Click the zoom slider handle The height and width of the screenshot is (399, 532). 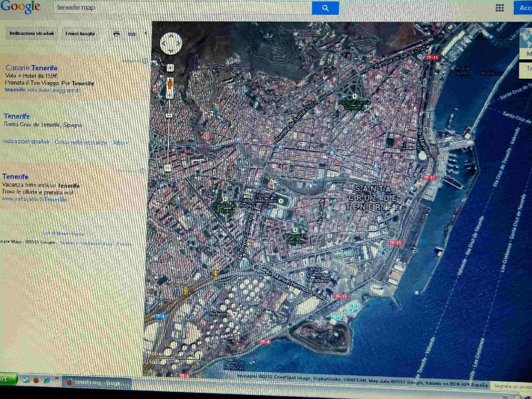(x=168, y=115)
